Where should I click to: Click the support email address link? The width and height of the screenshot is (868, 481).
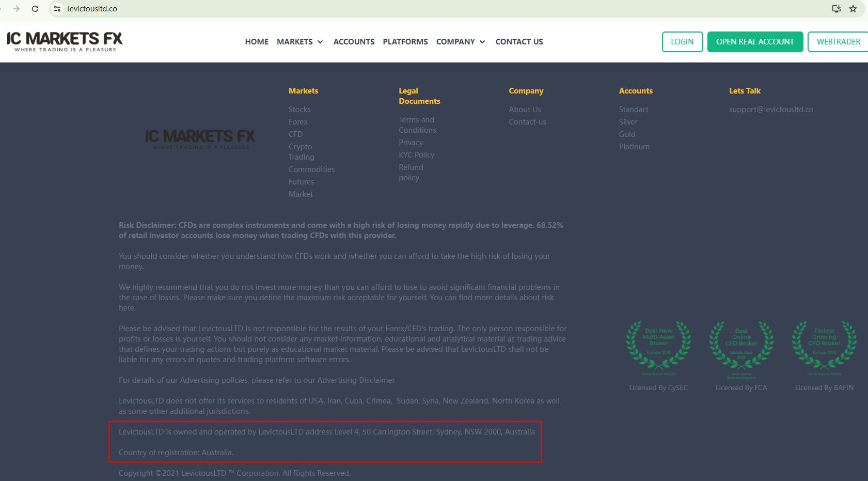[771, 110]
